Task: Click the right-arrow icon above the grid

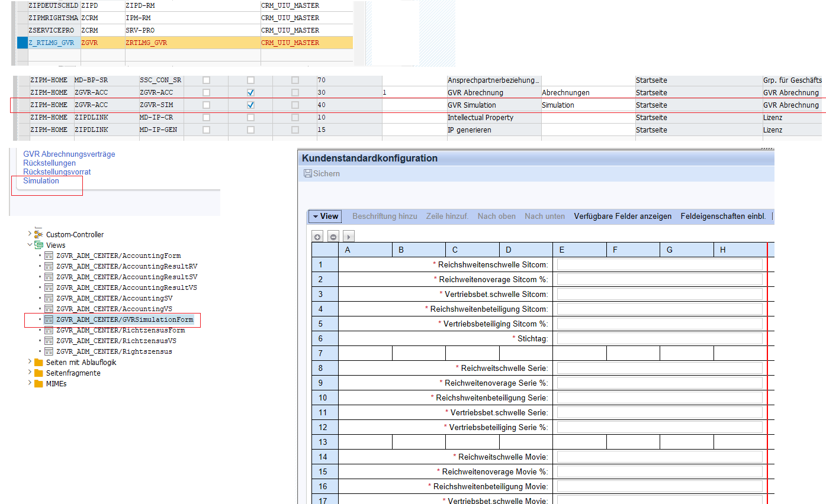Action: click(x=348, y=237)
